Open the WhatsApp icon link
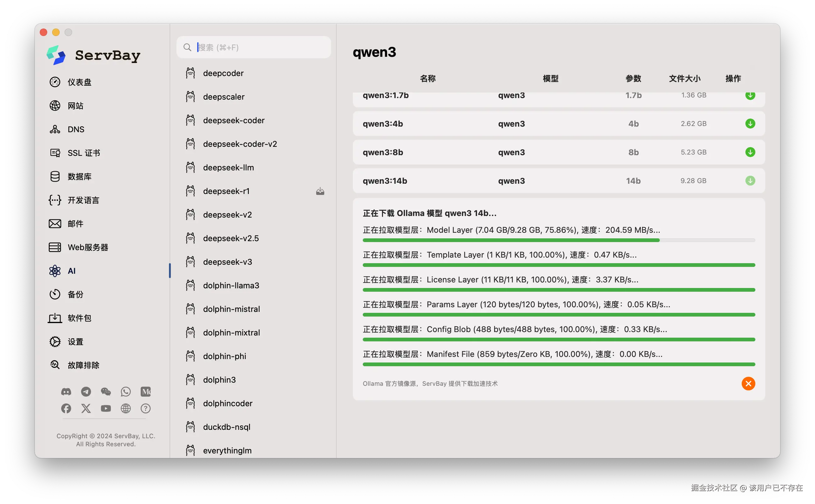Image resolution: width=815 pixels, height=504 pixels. coord(126,392)
